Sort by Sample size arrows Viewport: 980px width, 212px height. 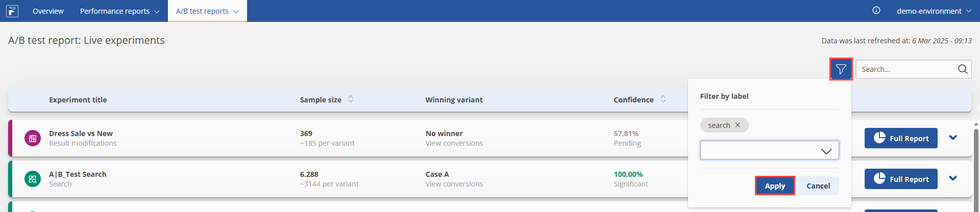coord(351,99)
